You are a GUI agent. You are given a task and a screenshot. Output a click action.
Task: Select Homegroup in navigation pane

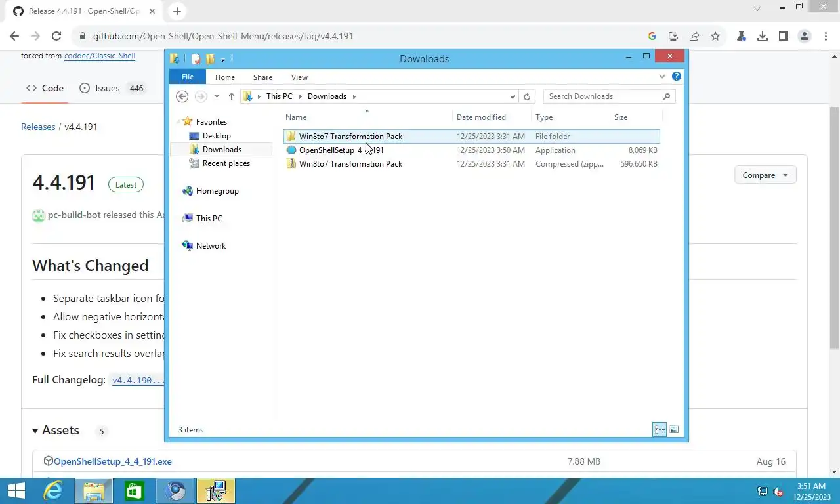click(x=217, y=191)
